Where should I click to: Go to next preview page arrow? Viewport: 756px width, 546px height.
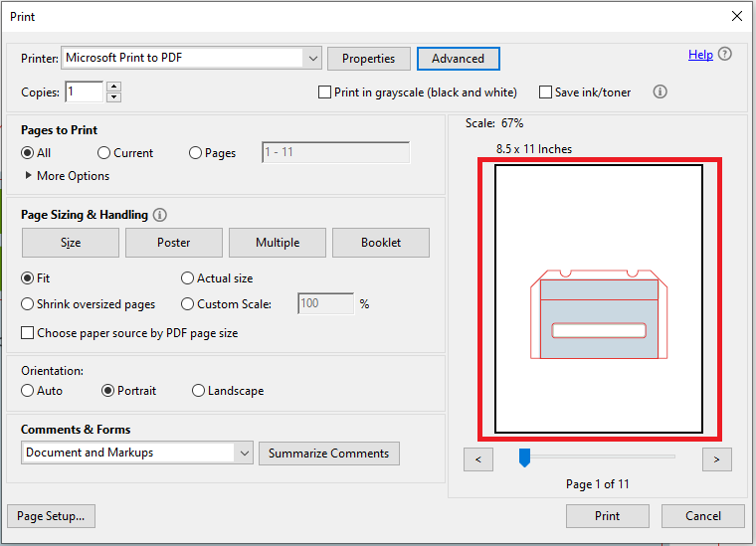pos(716,459)
